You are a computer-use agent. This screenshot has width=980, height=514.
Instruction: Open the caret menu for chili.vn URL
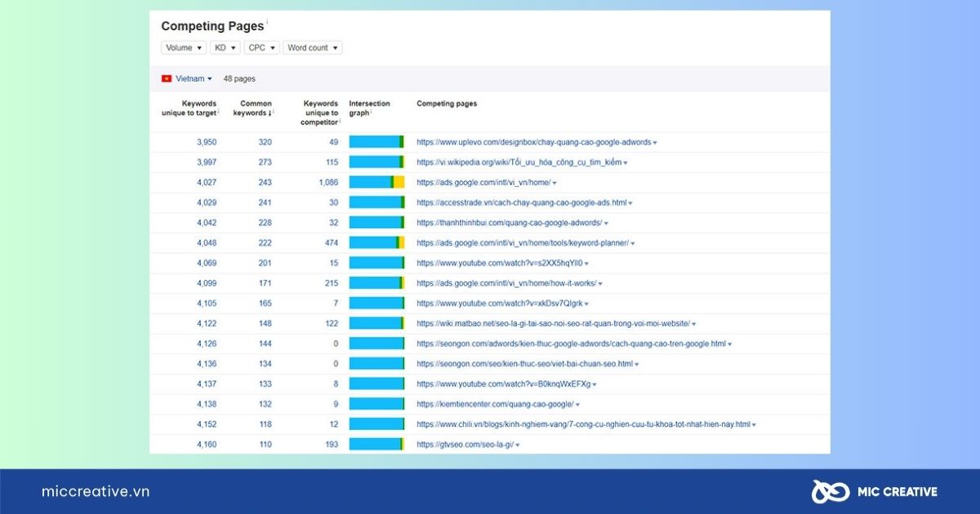(x=754, y=425)
